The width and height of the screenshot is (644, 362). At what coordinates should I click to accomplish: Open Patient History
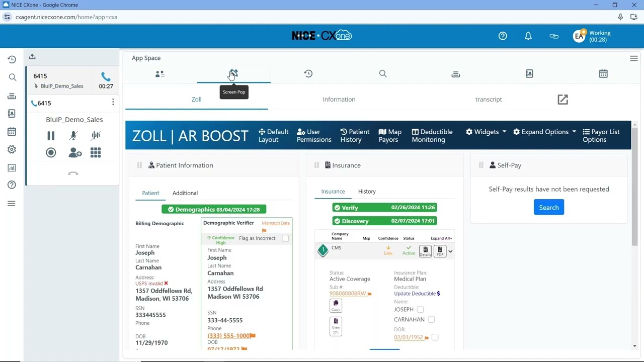[355, 136]
